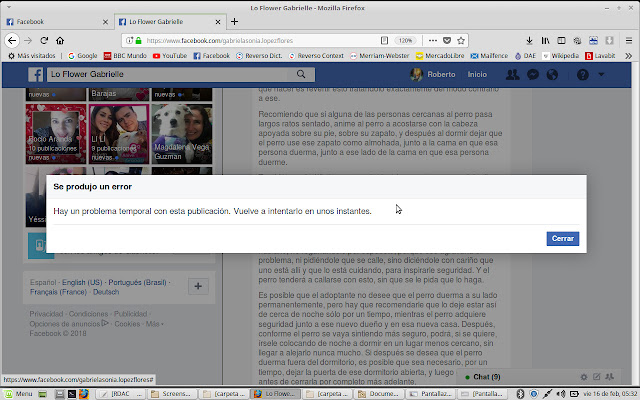640x400 pixels.
Task: Expand Facebook account dropdown arrow
Action: [601, 74]
